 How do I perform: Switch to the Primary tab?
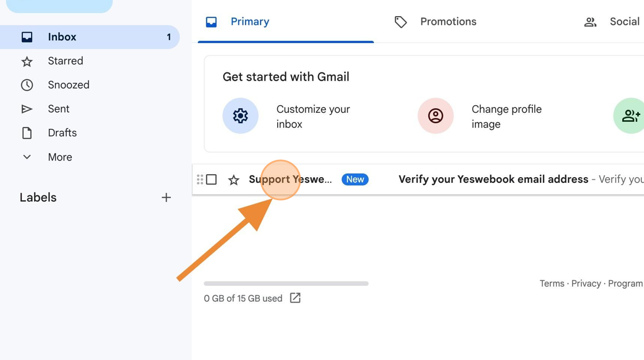click(x=286, y=21)
